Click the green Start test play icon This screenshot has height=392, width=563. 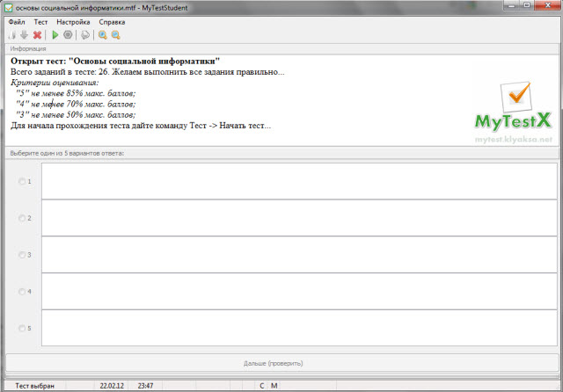click(x=55, y=35)
